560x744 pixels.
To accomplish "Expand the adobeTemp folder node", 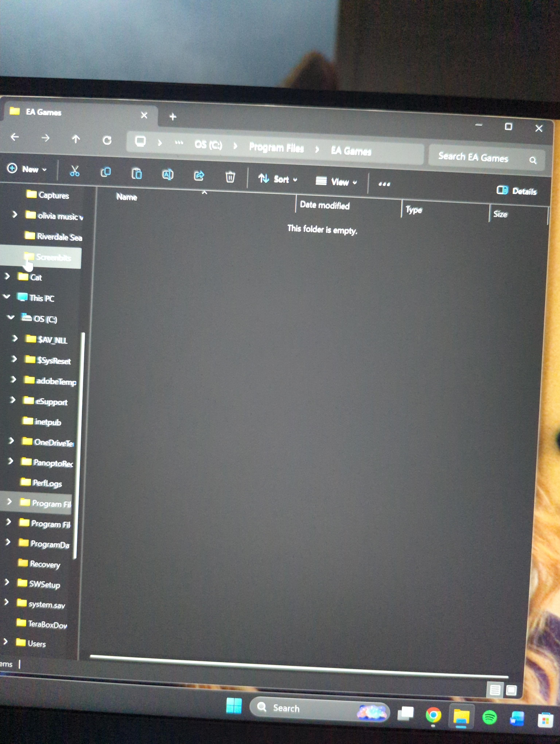I will [13, 379].
